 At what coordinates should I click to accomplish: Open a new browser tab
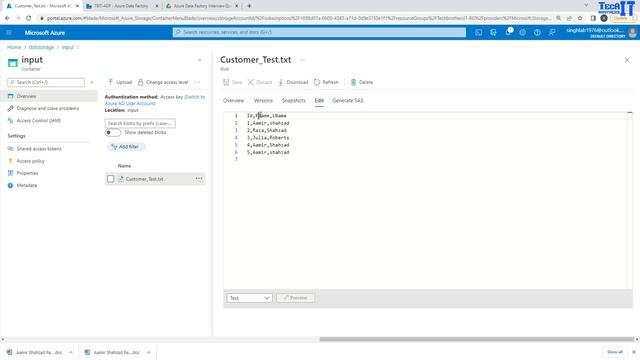click(x=249, y=6)
